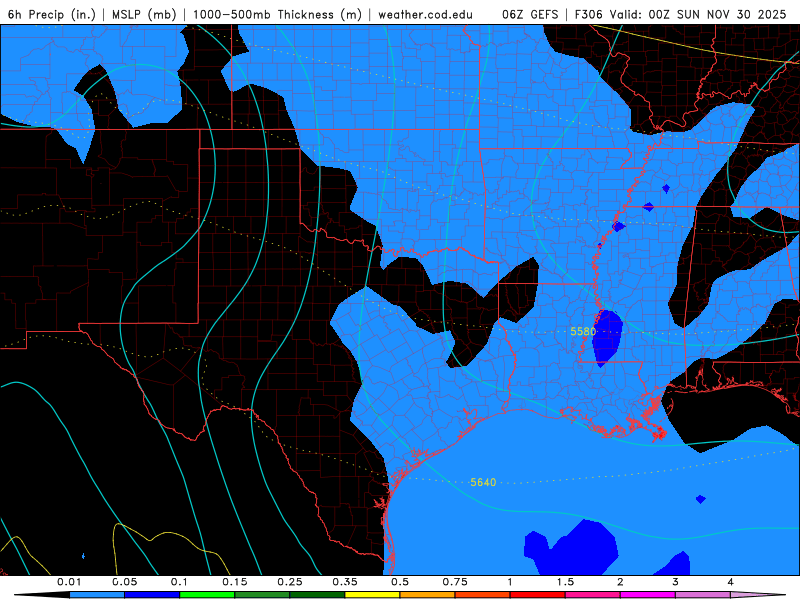Viewport: 800px width, 600px height.
Task: Select the pink 1.5 legend swatch
Action: [593, 595]
